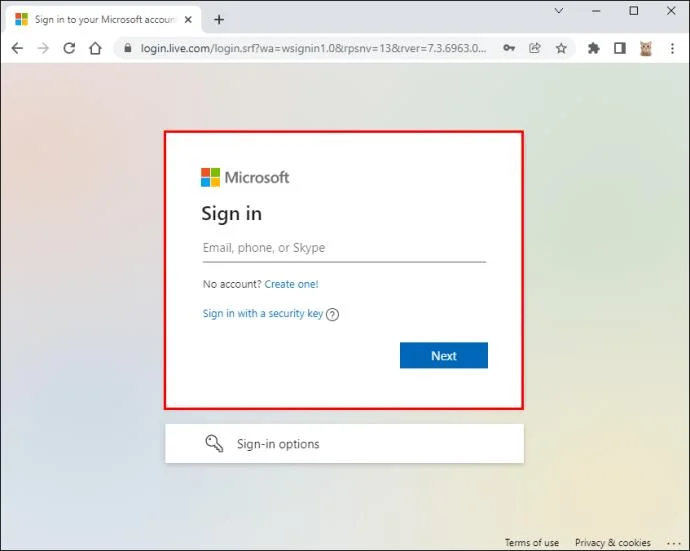Screen dimensions: 690x551
Task: Go back using the browser back arrow
Action: tap(17, 48)
